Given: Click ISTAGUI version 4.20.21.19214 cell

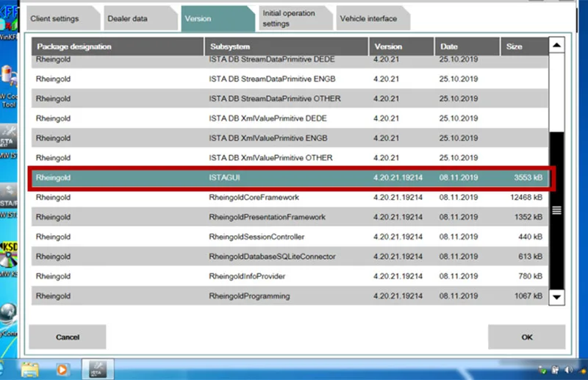Looking at the screenshot, I should [398, 177].
